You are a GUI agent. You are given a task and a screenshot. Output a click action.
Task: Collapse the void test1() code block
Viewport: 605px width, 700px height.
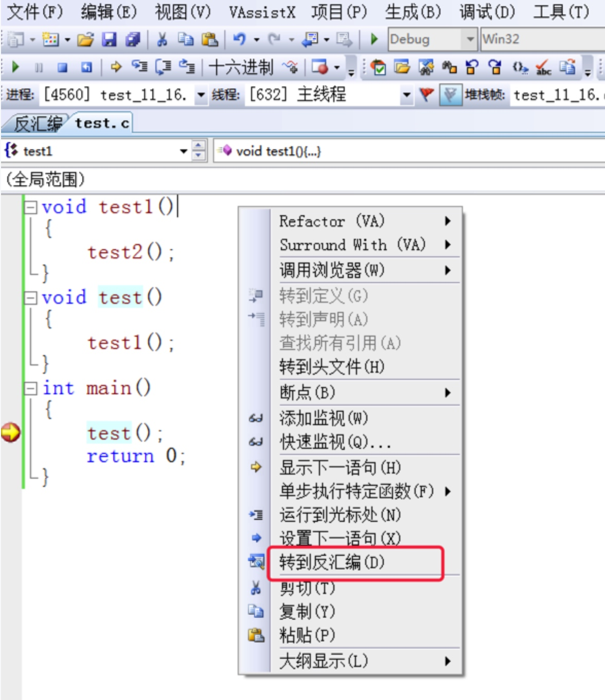pyautogui.click(x=31, y=207)
